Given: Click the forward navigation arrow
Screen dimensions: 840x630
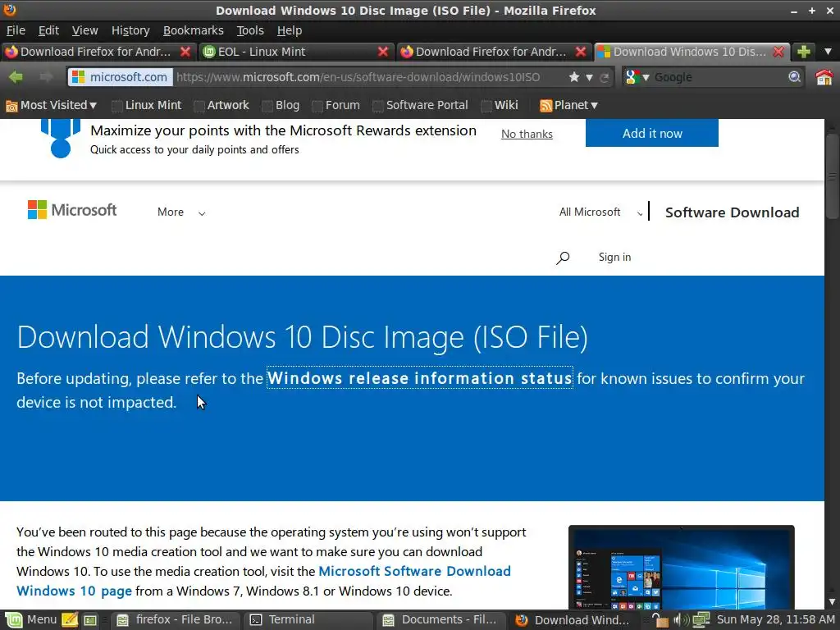Looking at the screenshot, I should click(46, 77).
